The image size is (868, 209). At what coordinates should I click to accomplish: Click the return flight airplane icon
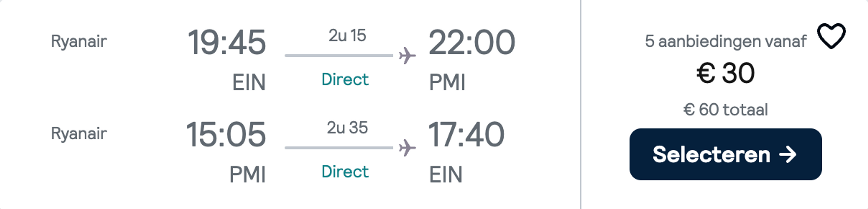[x=407, y=148]
